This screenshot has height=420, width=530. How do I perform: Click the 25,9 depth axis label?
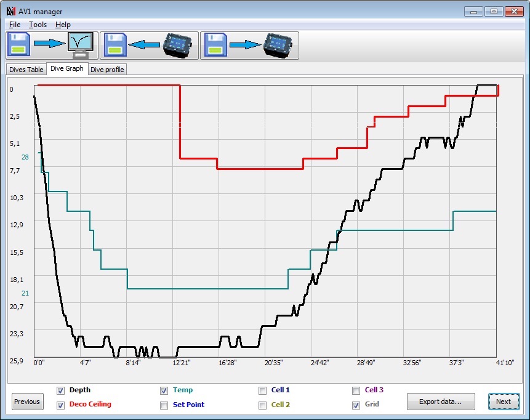click(17, 361)
